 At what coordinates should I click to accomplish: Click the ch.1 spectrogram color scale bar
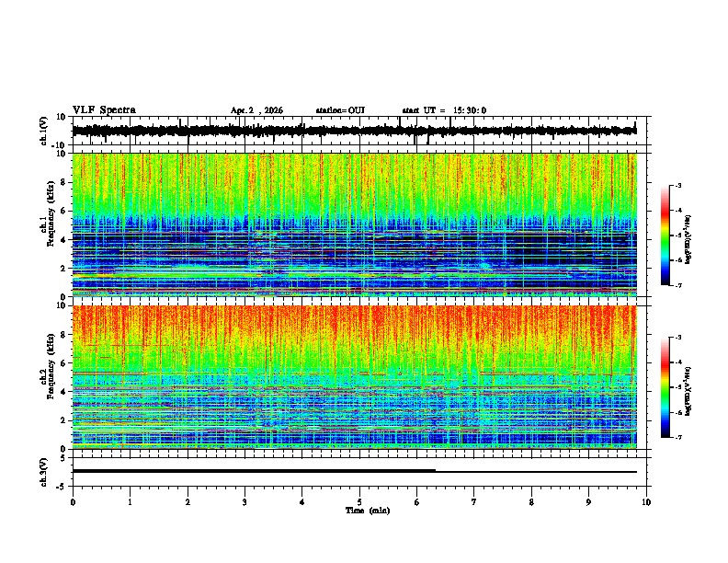[665, 236]
